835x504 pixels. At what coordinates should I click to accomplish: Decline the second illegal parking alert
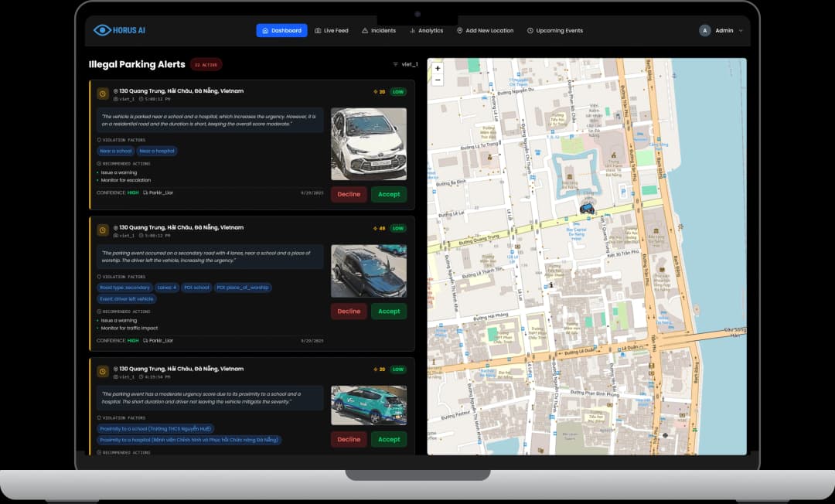coord(349,311)
